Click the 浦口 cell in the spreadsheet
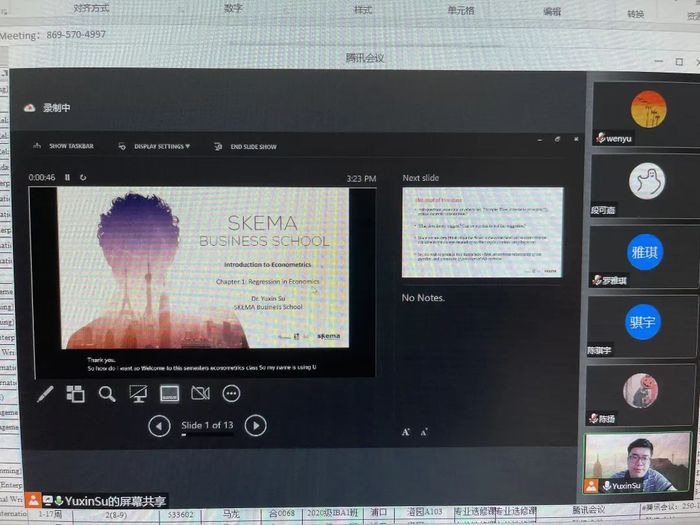Screen dimensions: 700x525 379,512
